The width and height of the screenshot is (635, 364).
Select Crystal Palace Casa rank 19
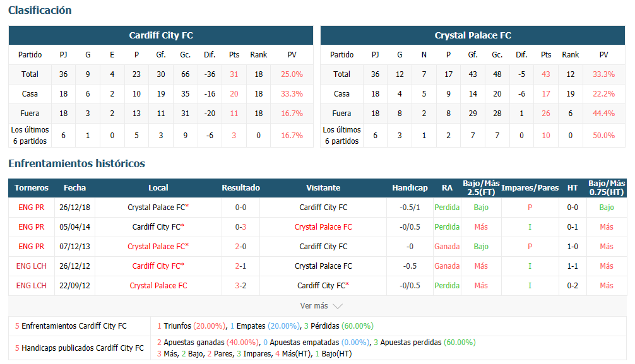(570, 94)
